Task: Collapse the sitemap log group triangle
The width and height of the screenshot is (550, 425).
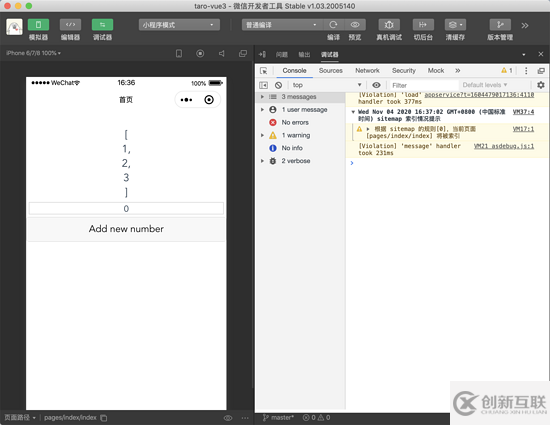Action: 353,112
